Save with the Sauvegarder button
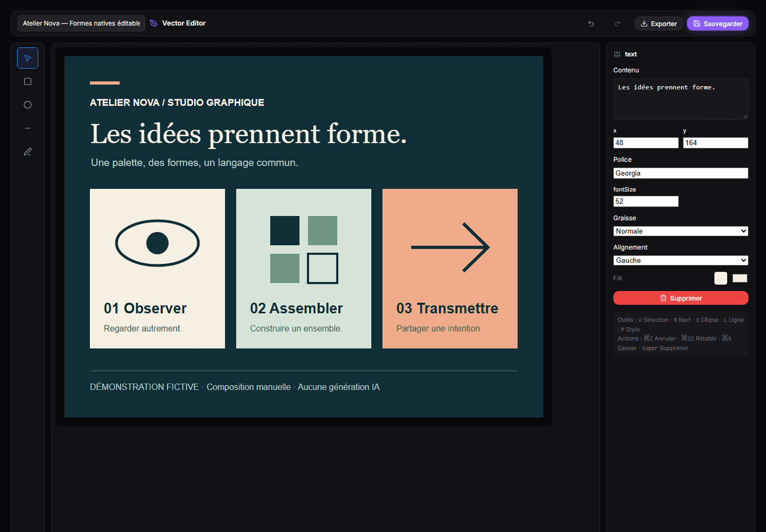 718,23
